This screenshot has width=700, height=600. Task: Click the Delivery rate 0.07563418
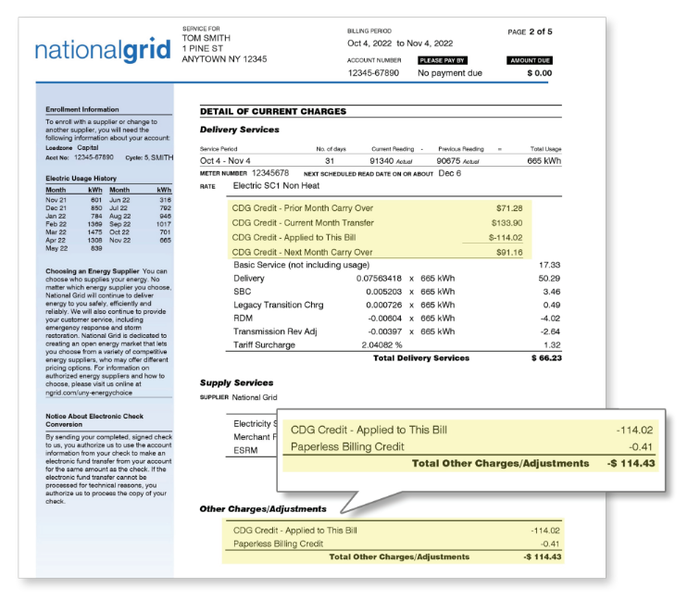click(x=379, y=279)
